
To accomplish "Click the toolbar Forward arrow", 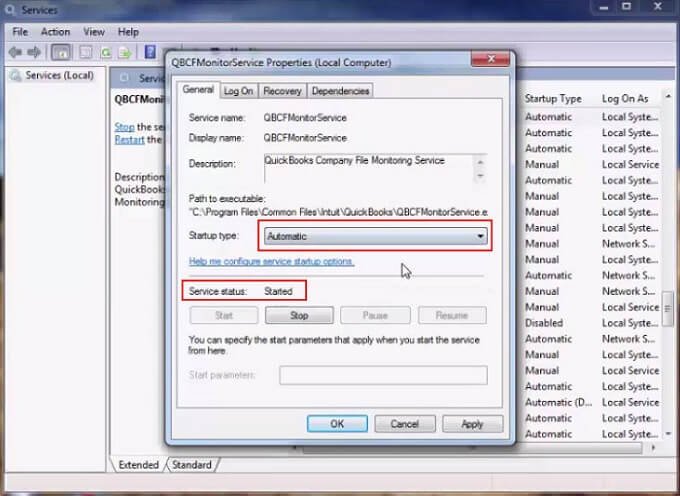I will (x=34, y=52).
